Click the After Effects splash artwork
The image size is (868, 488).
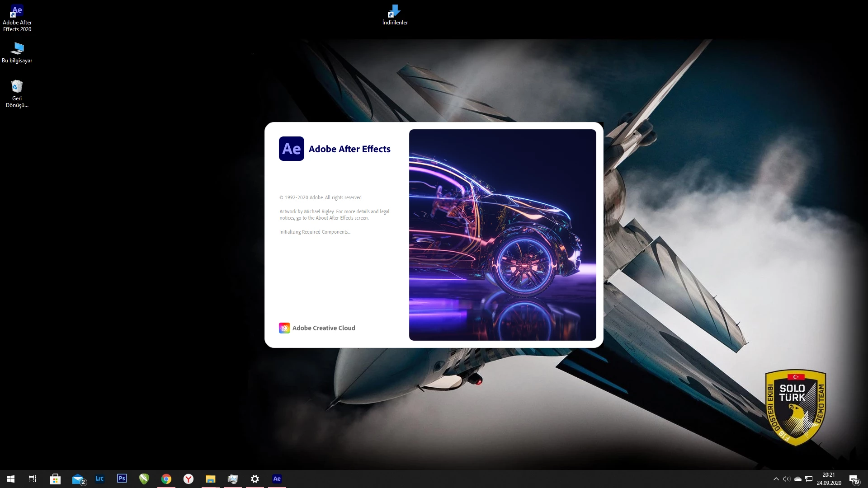tap(502, 235)
